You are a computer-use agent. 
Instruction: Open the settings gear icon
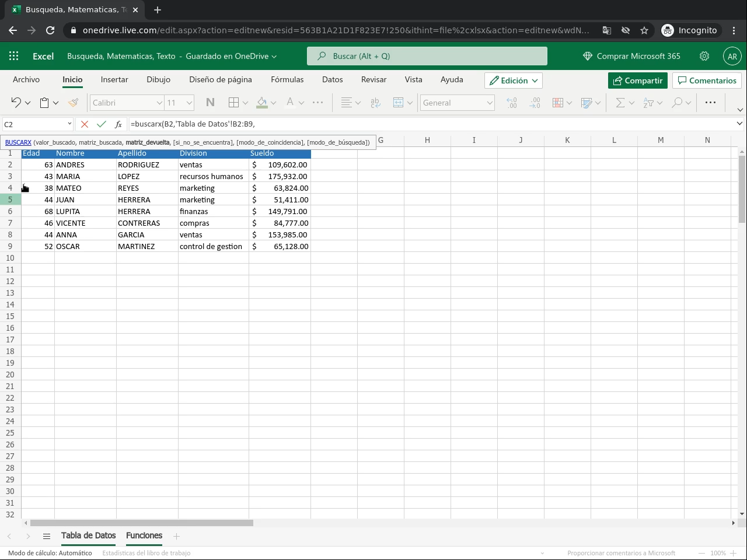pyautogui.click(x=704, y=56)
